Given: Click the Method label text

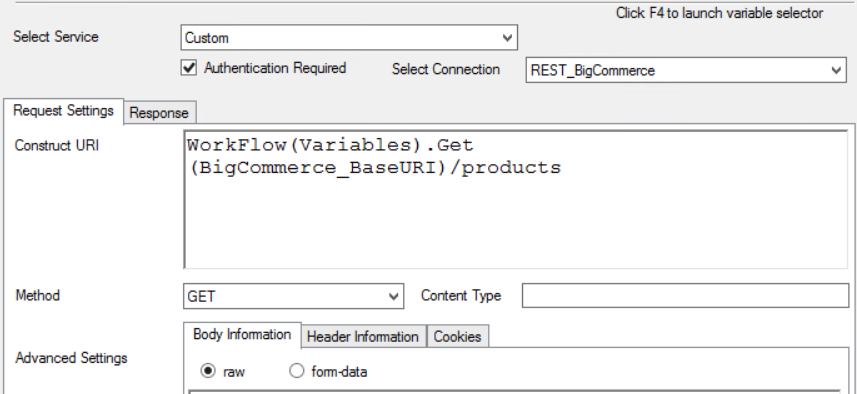Looking at the screenshot, I should (38, 296).
